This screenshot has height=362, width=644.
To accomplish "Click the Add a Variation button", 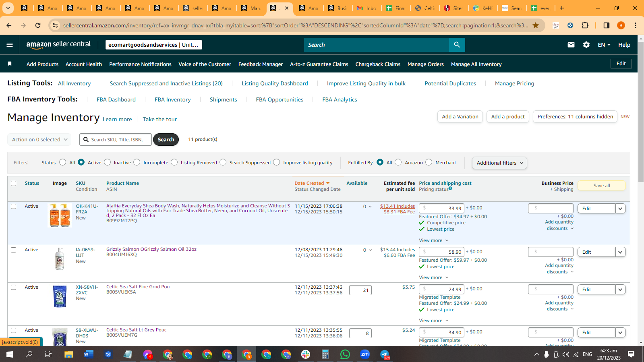I will pyautogui.click(x=460, y=117).
